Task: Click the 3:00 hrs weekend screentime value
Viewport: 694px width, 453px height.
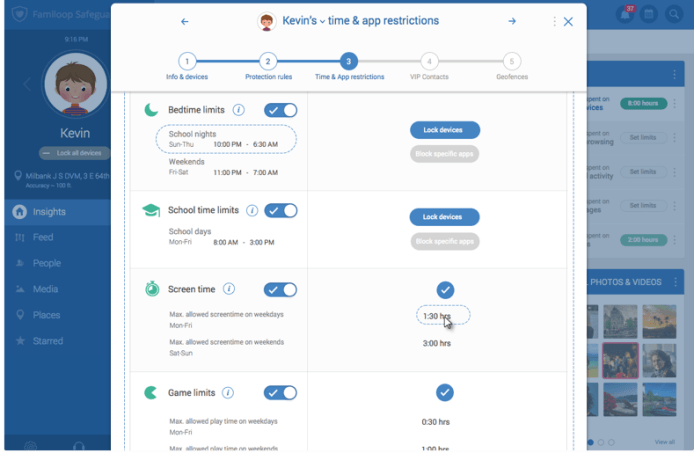Action: [x=437, y=343]
